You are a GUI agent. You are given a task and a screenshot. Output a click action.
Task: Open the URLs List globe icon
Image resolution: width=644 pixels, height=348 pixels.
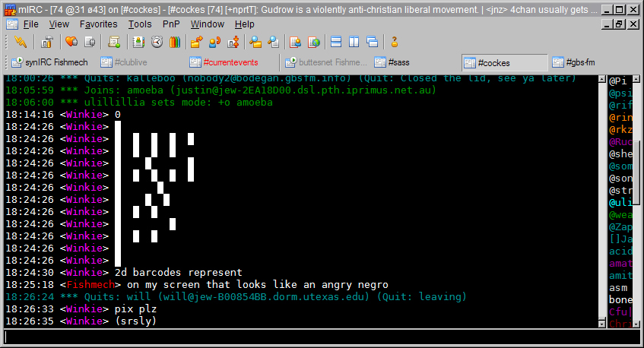[314, 42]
